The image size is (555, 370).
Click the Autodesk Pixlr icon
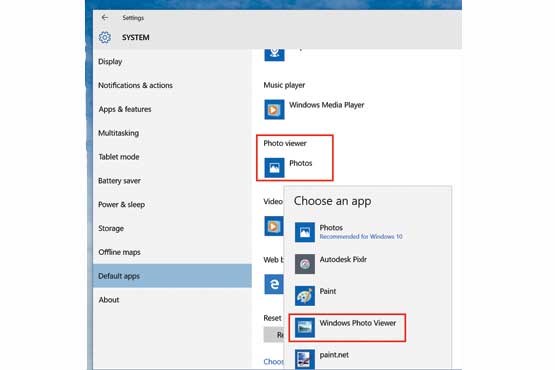(305, 264)
